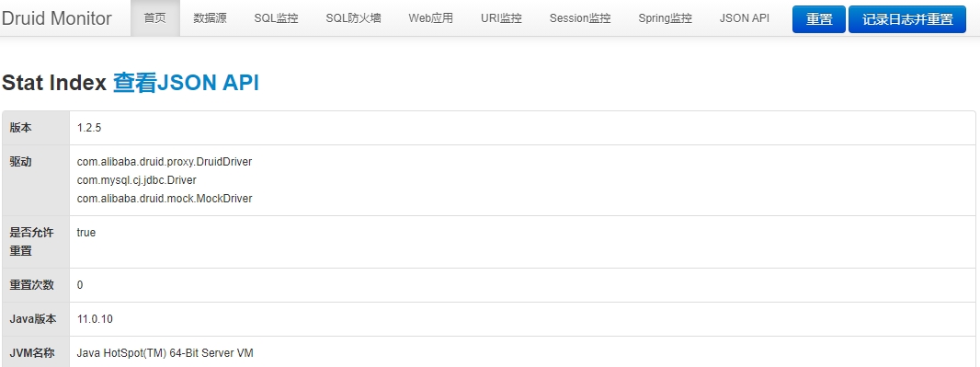Screen dimensions: 980x367
Task: Click the JVM名称 value text
Action: pyautogui.click(x=165, y=353)
